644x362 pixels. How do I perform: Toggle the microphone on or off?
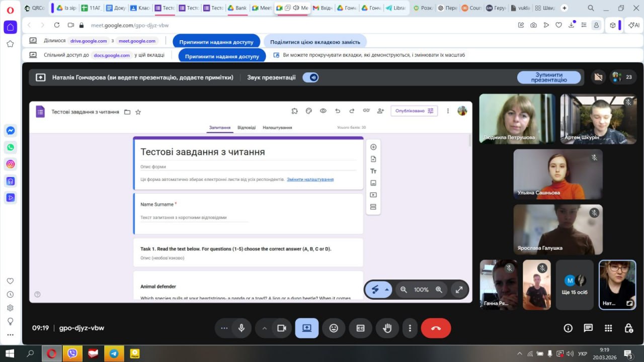(242, 328)
